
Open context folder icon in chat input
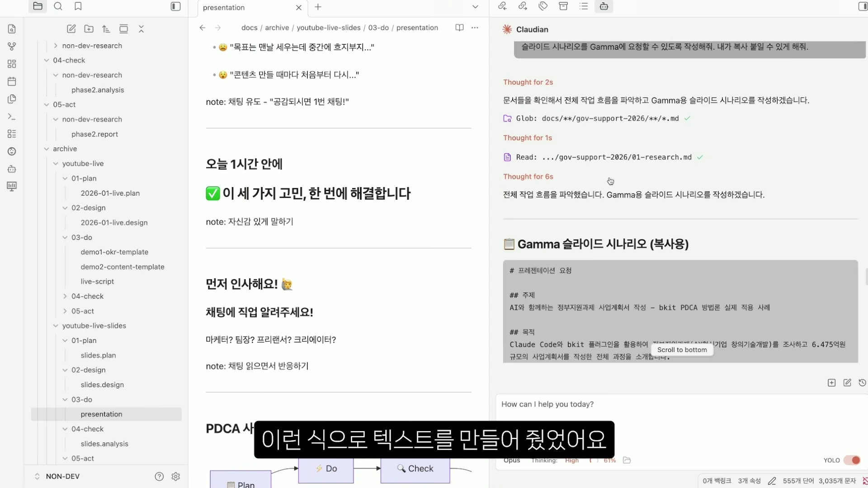627,460
